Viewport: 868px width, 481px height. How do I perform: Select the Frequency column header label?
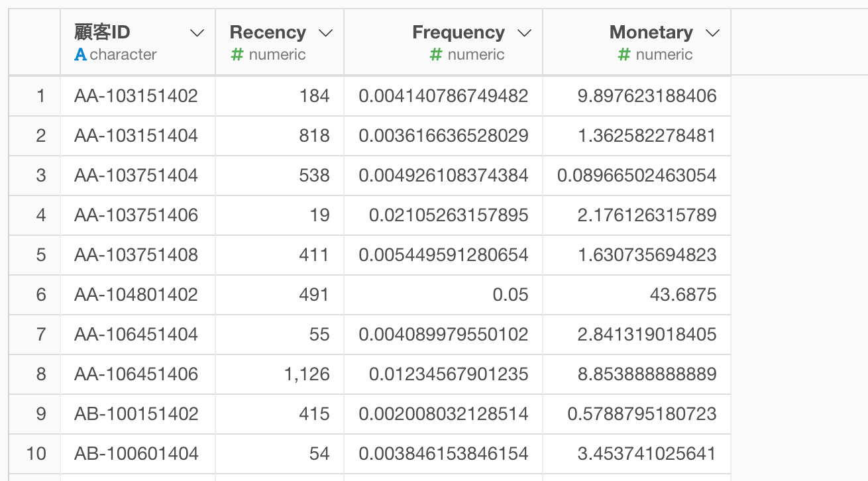[x=458, y=32]
